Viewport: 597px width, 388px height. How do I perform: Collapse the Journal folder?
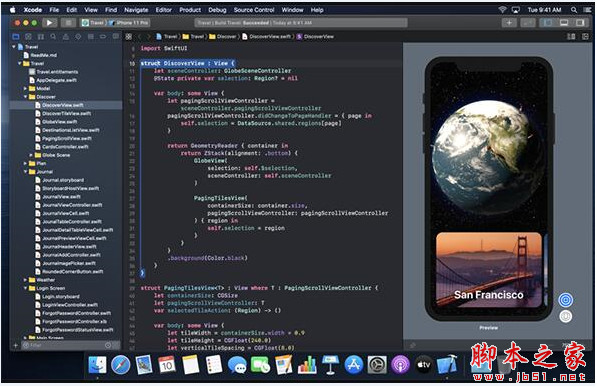coord(25,172)
